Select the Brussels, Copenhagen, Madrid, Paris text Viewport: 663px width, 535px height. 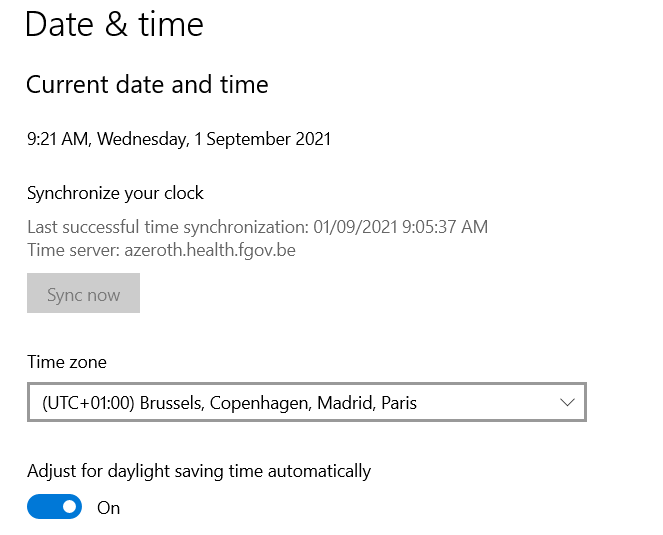(x=278, y=403)
